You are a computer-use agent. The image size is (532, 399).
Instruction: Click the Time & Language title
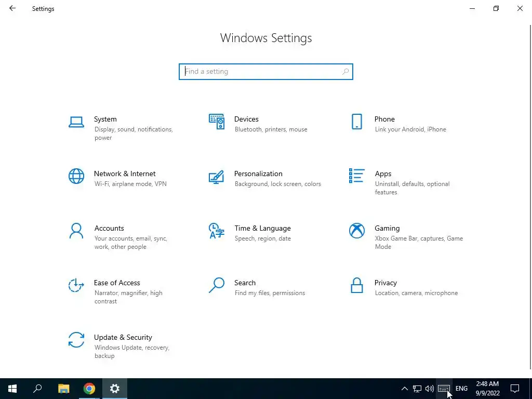point(262,229)
